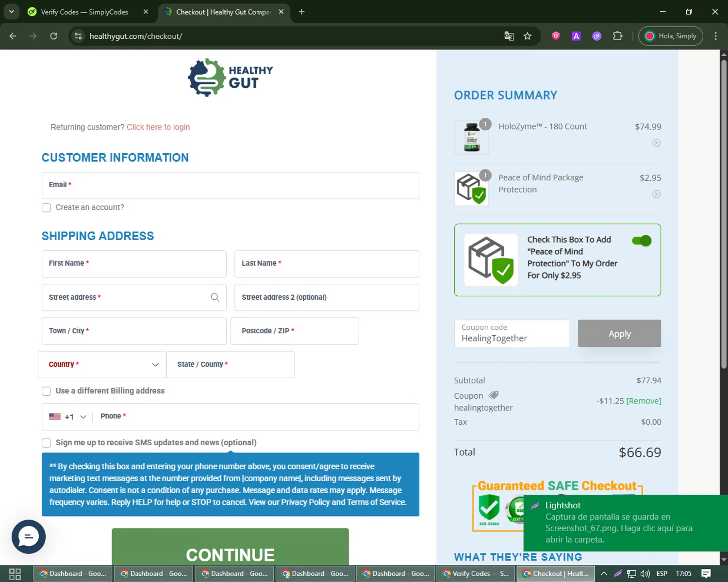
Task: Open Verify Codes taskbar window
Action: (x=477, y=574)
